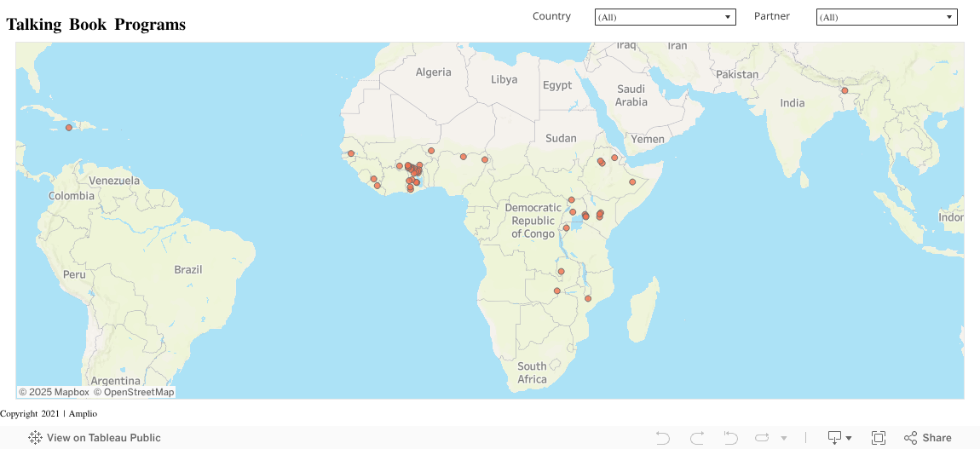Viewport: 980px width, 449px height.
Task: Click the Undo arrow icon
Action: [663, 438]
